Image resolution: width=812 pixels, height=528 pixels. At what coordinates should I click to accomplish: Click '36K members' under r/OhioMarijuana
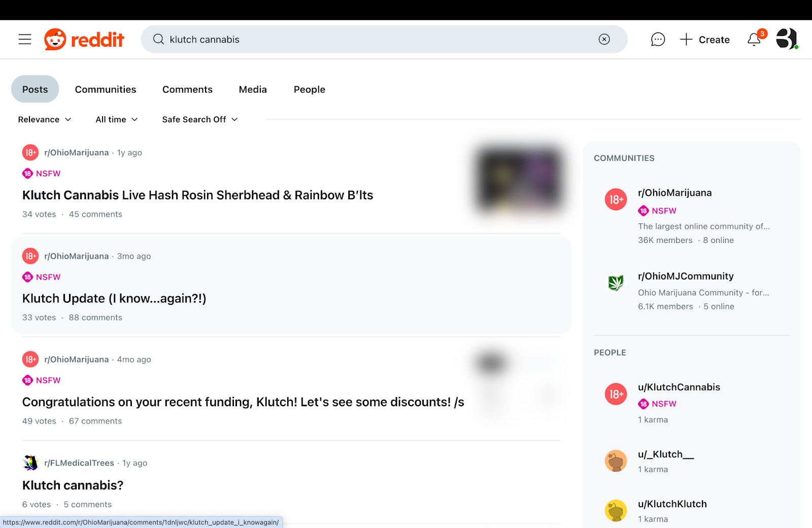(665, 240)
